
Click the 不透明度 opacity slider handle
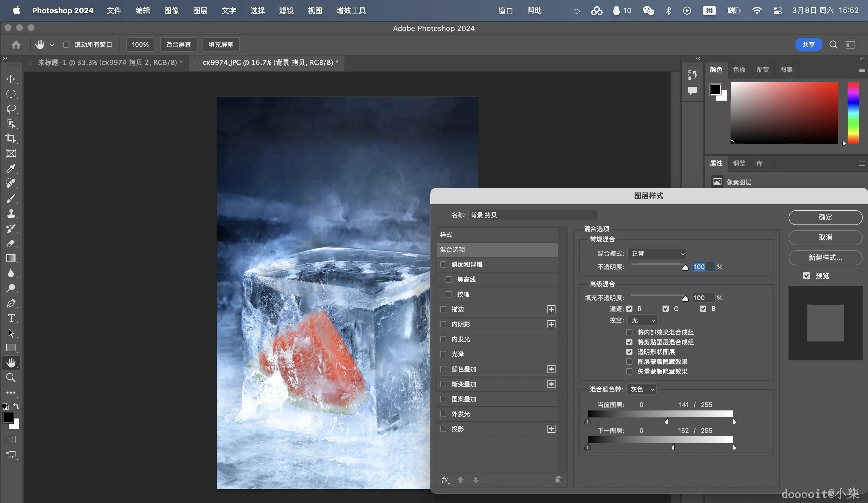(685, 268)
